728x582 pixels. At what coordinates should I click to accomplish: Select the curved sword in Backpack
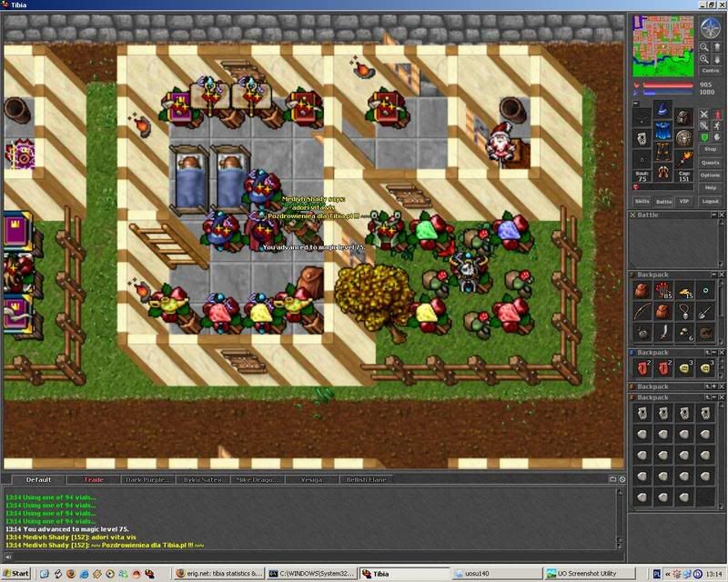coord(663,332)
